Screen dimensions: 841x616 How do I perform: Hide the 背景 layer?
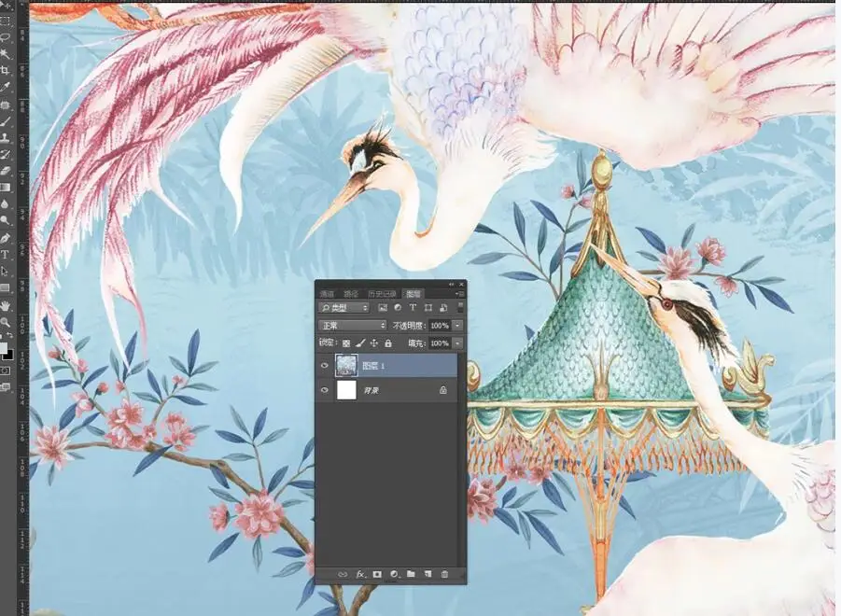[x=325, y=390]
